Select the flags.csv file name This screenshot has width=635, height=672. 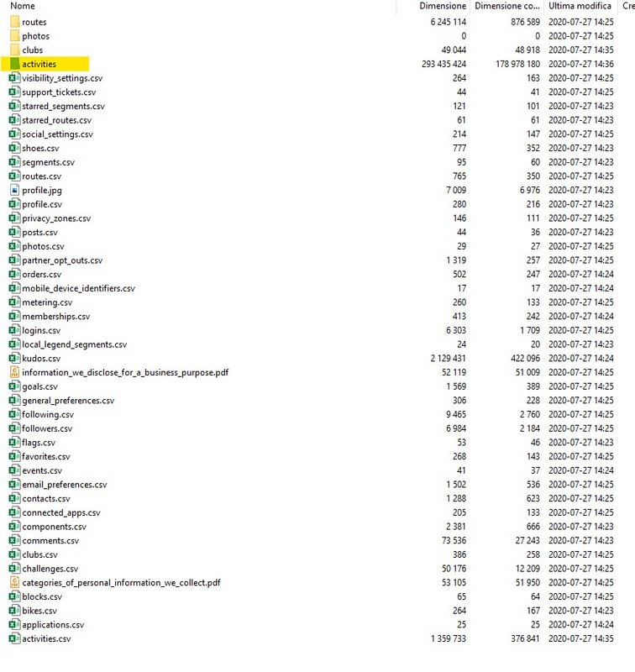point(39,443)
